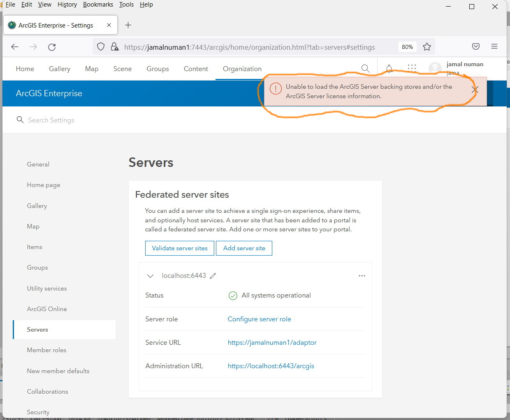Switch to the Organization tab
This screenshot has width=510, height=420.
point(242,69)
